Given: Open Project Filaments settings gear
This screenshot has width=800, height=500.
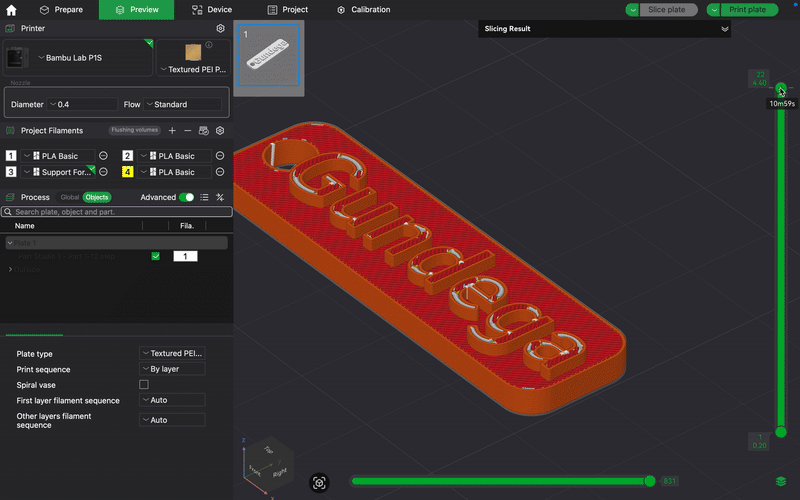Looking at the screenshot, I should pyautogui.click(x=220, y=131).
